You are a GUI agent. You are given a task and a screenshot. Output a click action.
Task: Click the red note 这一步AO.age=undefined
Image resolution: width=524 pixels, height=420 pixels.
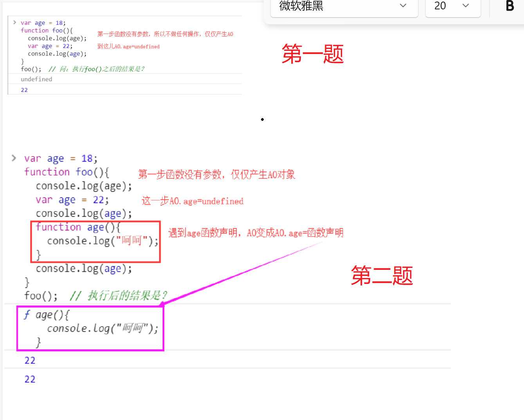click(193, 201)
